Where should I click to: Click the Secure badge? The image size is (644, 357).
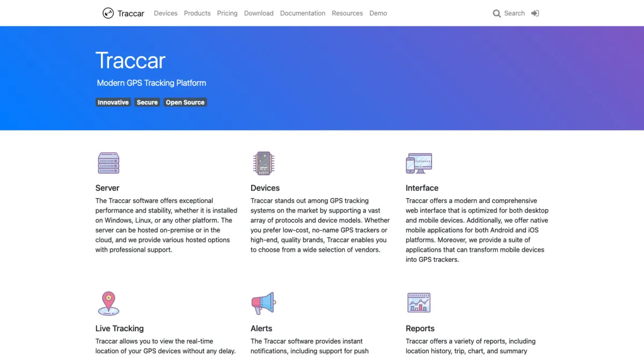(x=147, y=102)
